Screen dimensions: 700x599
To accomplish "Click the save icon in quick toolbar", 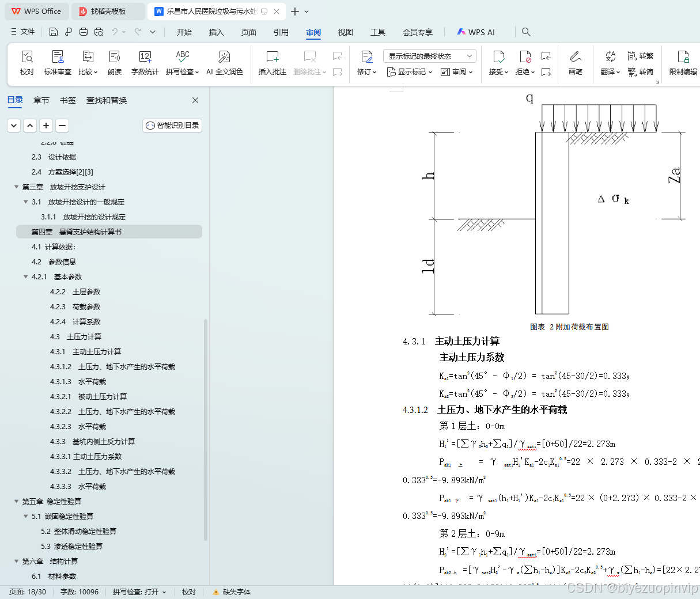I will [54, 32].
